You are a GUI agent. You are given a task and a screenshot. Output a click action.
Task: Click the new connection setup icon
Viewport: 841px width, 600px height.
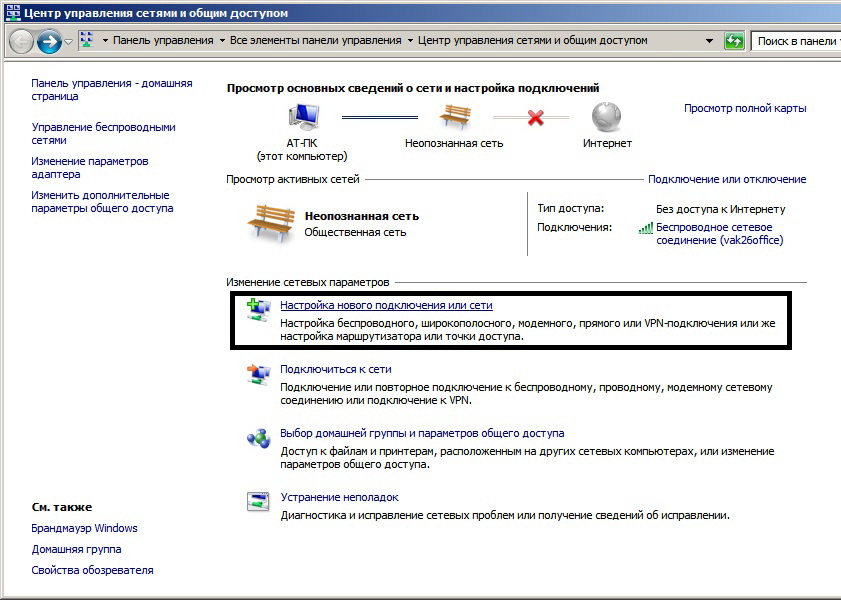(258, 310)
